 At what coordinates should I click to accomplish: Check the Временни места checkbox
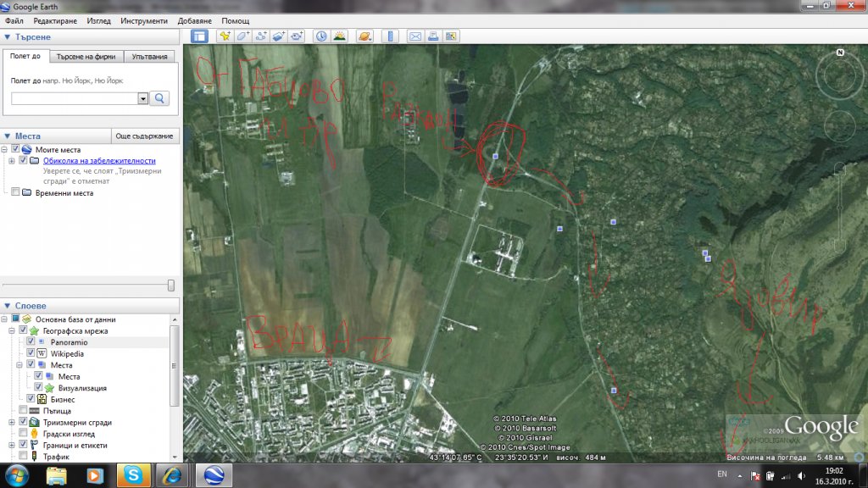15,192
